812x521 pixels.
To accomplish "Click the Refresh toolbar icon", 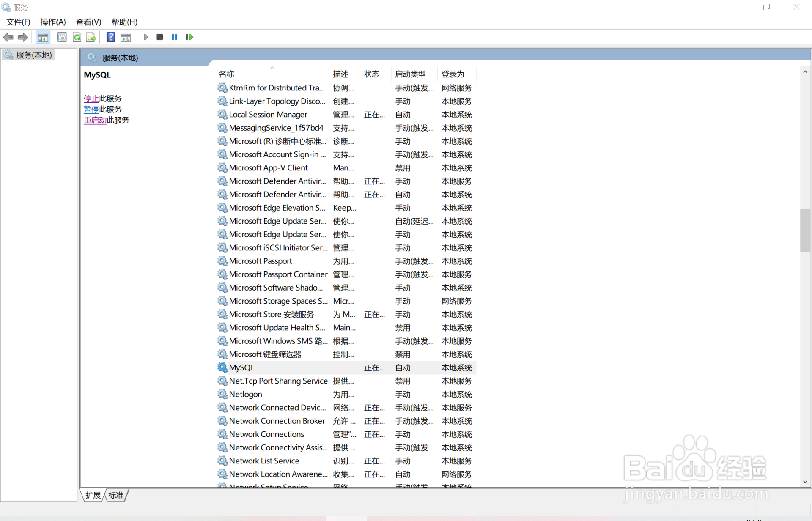I will click(77, 37).
